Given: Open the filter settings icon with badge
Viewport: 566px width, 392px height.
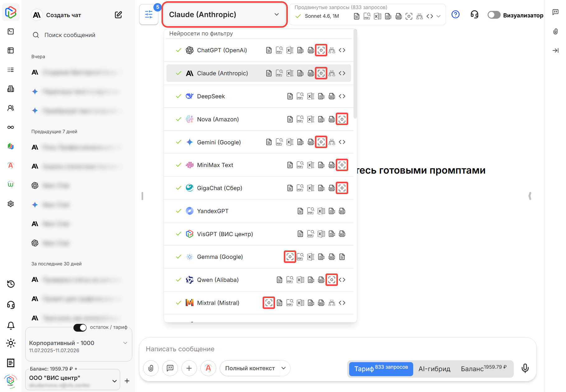Looking at the screenshot, I should coord(149,15).
